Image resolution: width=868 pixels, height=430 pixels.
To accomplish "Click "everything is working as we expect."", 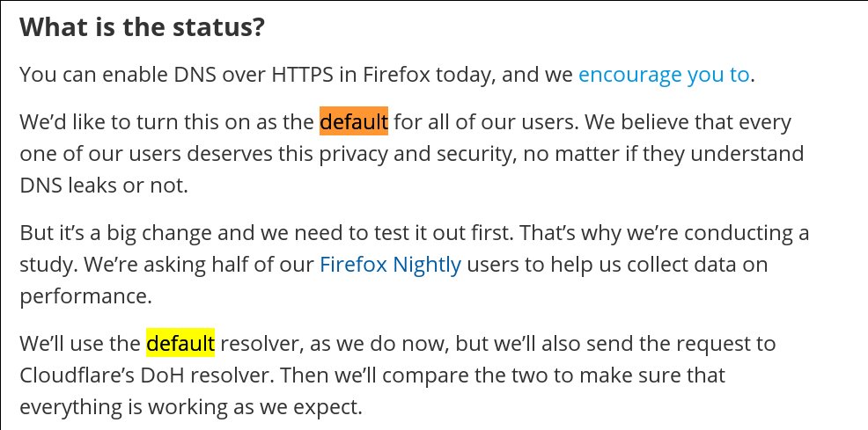I will point(191,408).
